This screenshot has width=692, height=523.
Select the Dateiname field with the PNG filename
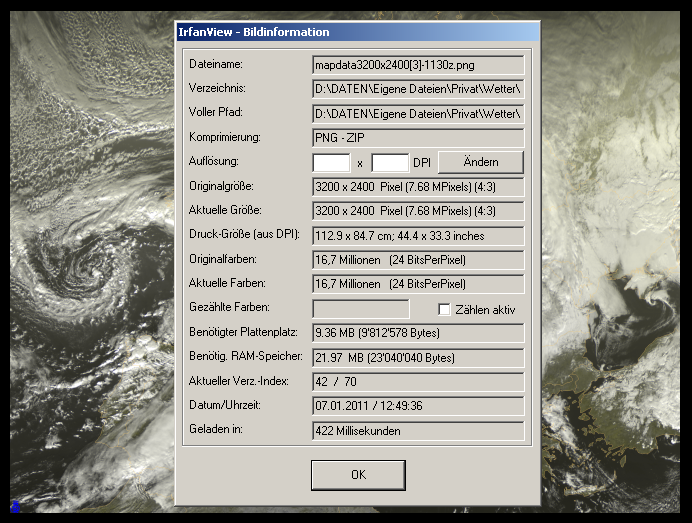[418, 65]
